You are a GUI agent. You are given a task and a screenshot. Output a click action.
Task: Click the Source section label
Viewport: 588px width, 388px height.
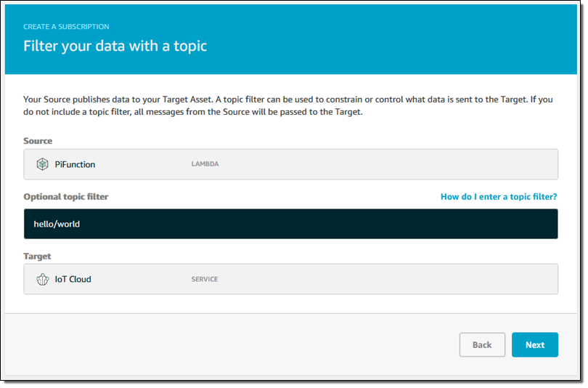click(38, 140)
